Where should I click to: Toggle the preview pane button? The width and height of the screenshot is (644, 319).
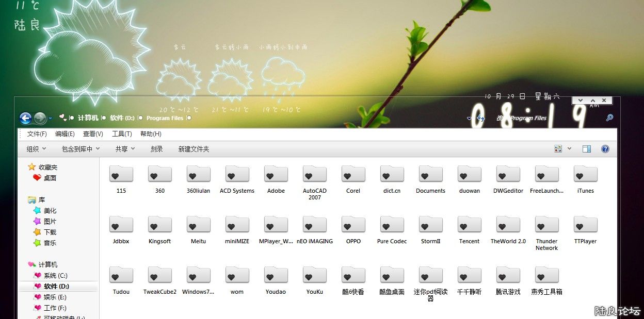(586, 149)
